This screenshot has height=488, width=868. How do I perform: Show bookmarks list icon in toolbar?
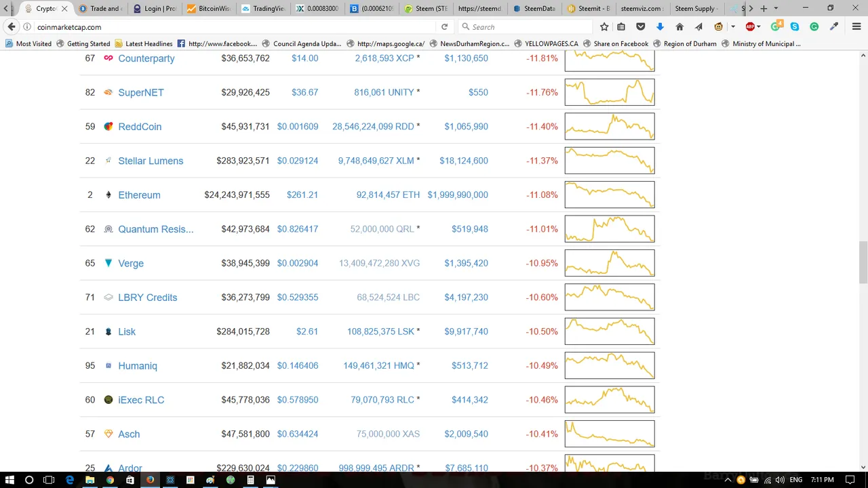tap(621, 27)
